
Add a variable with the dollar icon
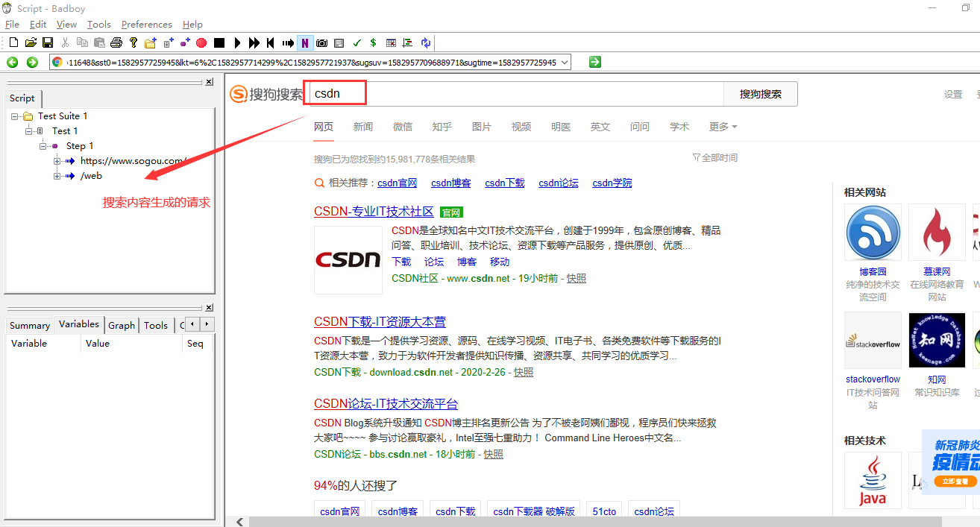373,42
